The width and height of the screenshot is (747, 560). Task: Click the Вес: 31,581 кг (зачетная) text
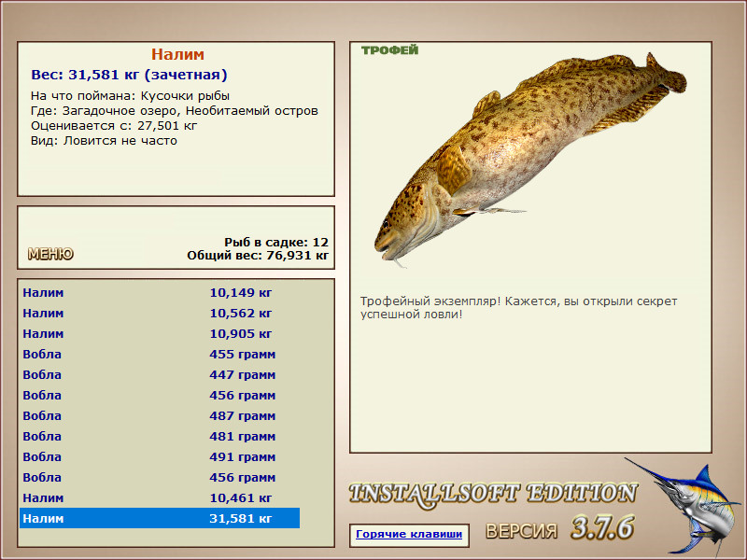[x=129, y=75]
